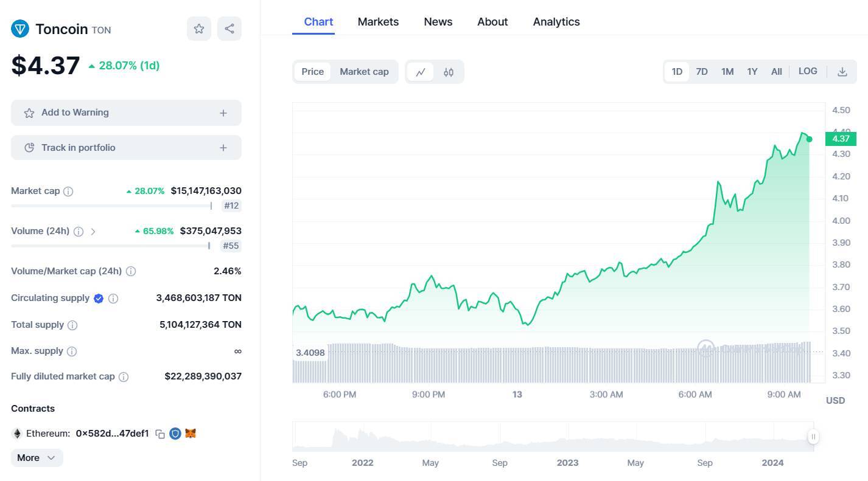Expand Volume (24h) chevron arrow
Image resolution: width=868 pixels, height=481 pixels.
(93, 232)
